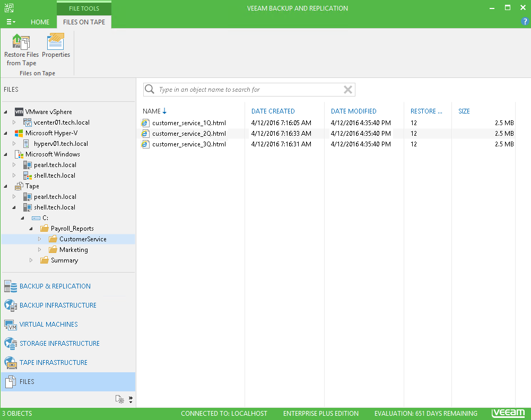Expand hyperv01.tech.local node
Screen dimensions: 531x420
[14, 144]
